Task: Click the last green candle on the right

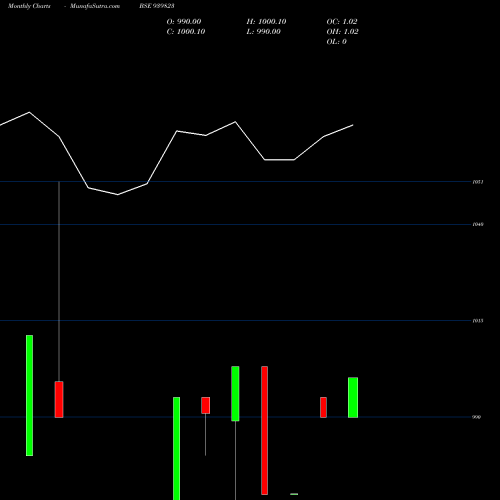Action: click(353, 397)
